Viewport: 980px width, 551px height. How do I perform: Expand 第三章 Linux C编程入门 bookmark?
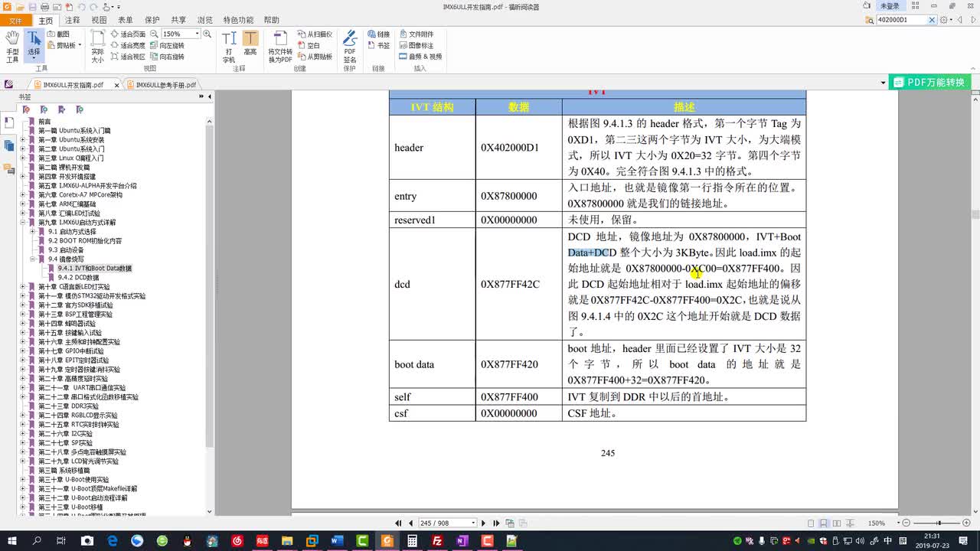click(23, 158)
